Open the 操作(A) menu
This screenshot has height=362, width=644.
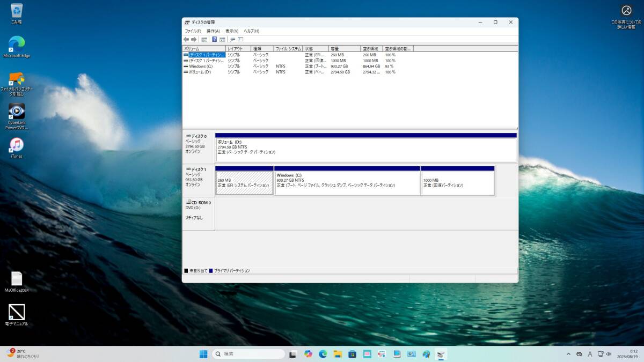(213, 31)
